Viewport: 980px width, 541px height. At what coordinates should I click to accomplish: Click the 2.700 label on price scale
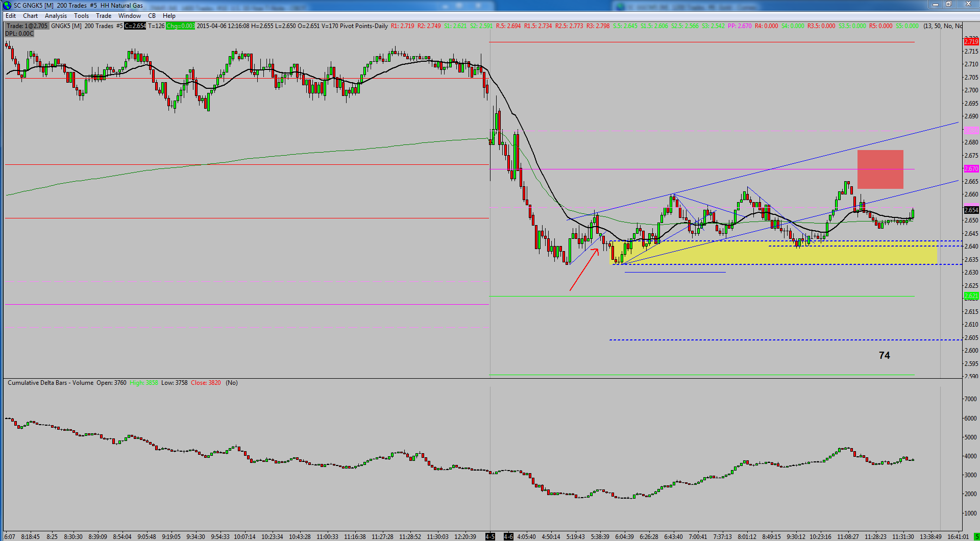coord(971,90)
